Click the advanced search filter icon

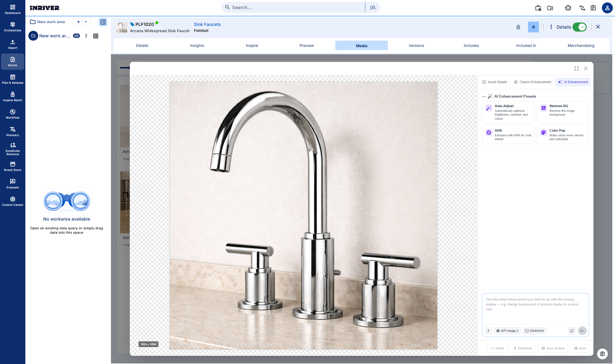(x=373, y=7)
